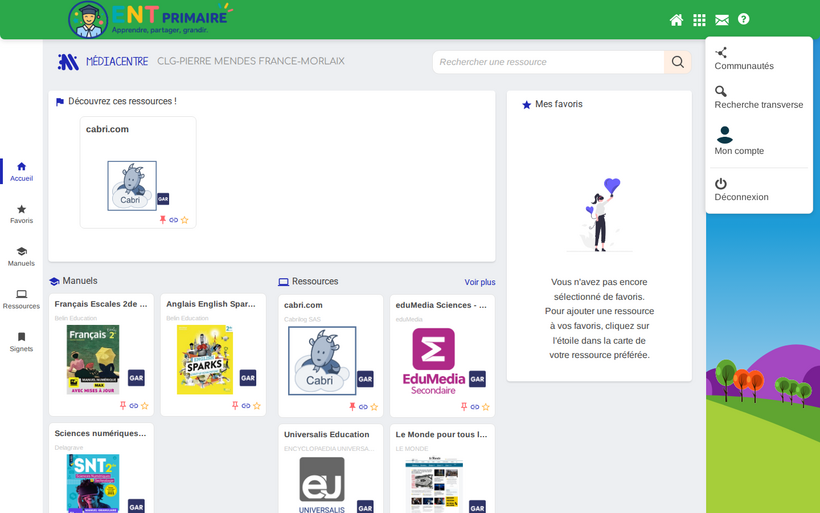The width and height of the screenshot is (820, 513).
Task: Open Ressources in the sidebar
Action: (x=21, y=300)
